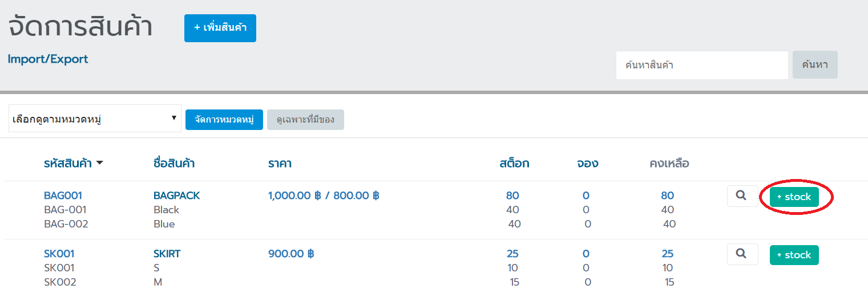Sort by สต็อก column header
This screenshot has width=868, height=305.
tap(514, 164)
